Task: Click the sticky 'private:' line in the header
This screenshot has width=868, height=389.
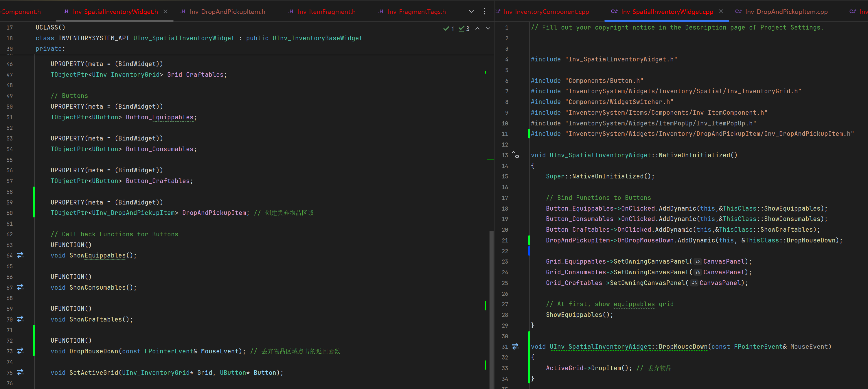Action: coord(51,49)
